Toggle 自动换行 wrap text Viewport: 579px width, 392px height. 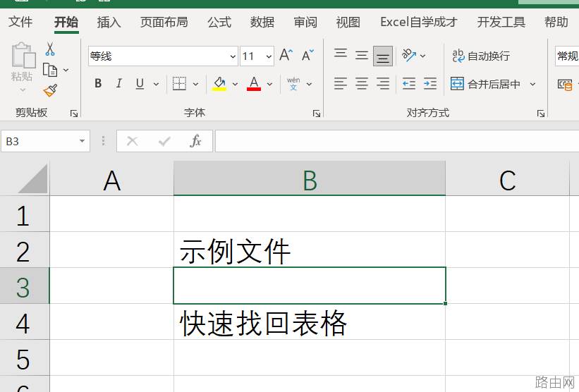(x=481, y=56)
